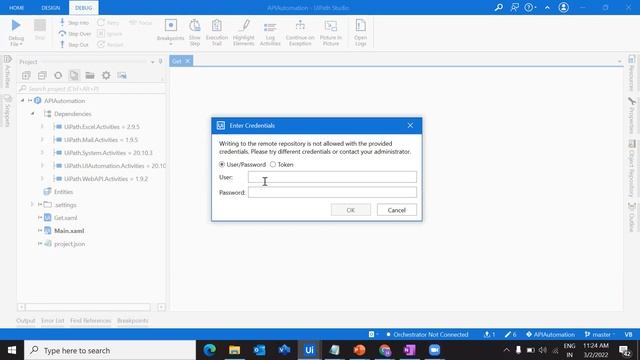Click Show All Files icon in Project panel
Viewport: 640px width, 360px height.
coord(74,76)
